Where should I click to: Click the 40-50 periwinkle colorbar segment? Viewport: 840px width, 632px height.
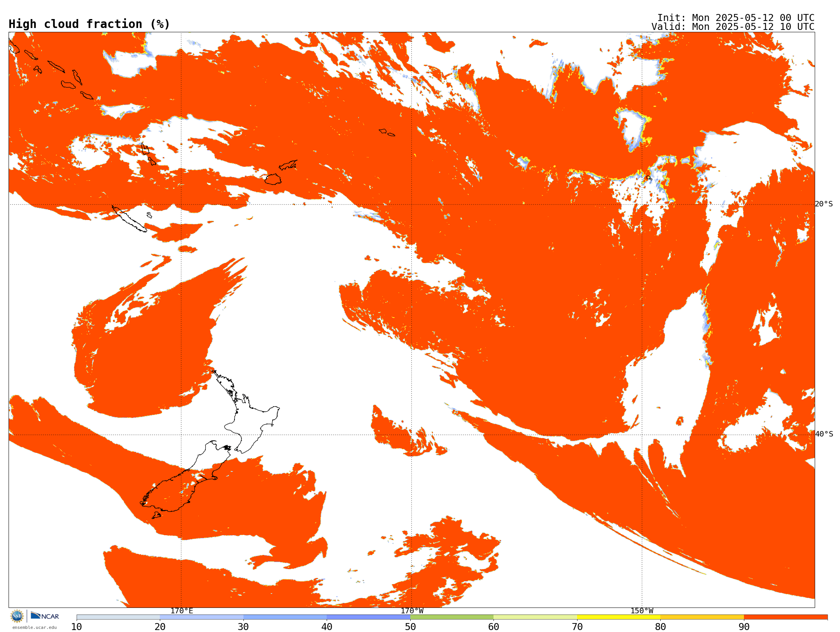pyautogui.click(x=369, y=617)
